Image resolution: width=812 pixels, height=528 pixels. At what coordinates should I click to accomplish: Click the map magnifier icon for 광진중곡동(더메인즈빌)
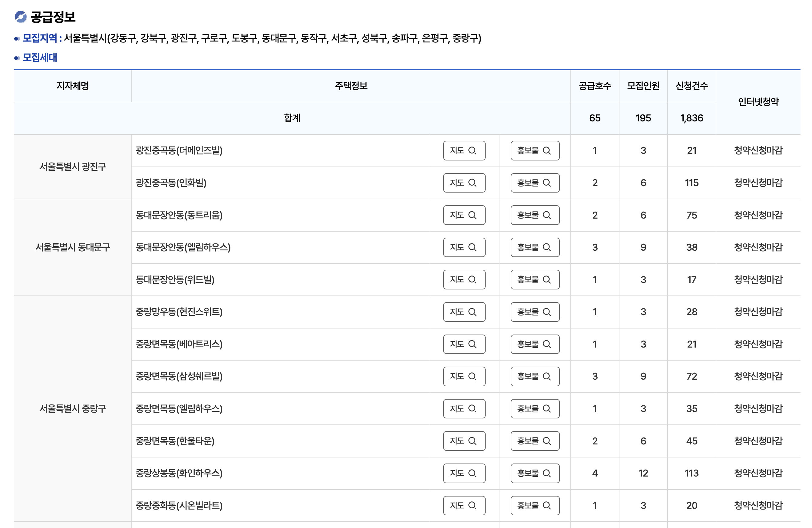point(473,150)
